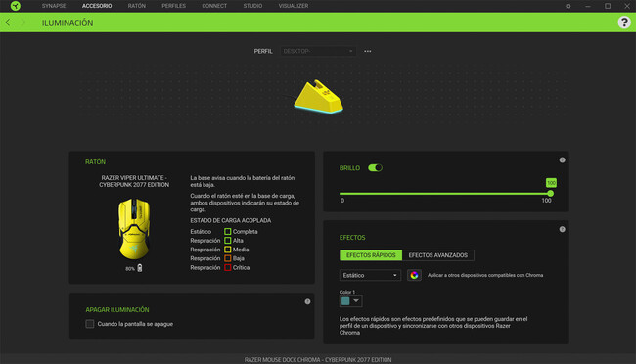Select Efectos Rápidos button
636x364 pixels.
click(371, 255)
